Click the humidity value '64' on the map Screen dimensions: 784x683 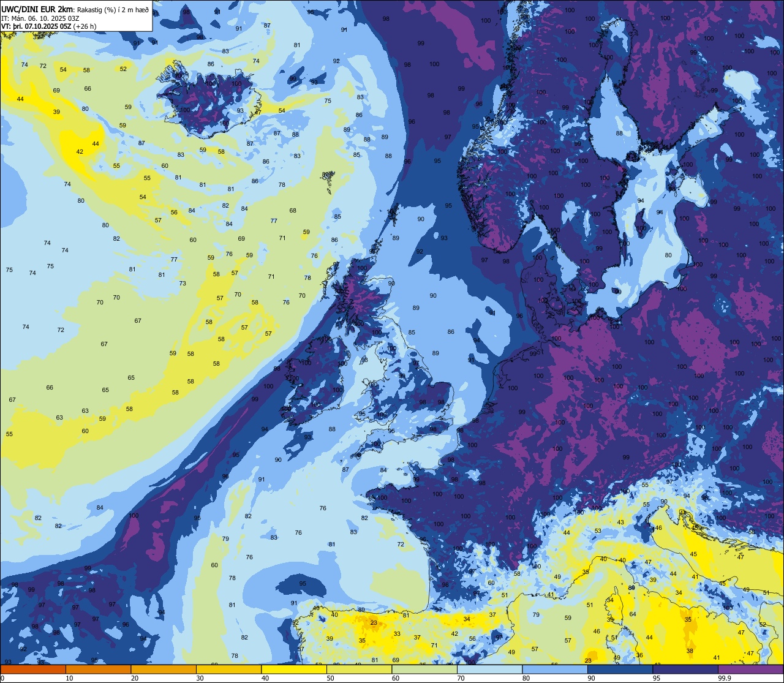(x=633, y=614)
